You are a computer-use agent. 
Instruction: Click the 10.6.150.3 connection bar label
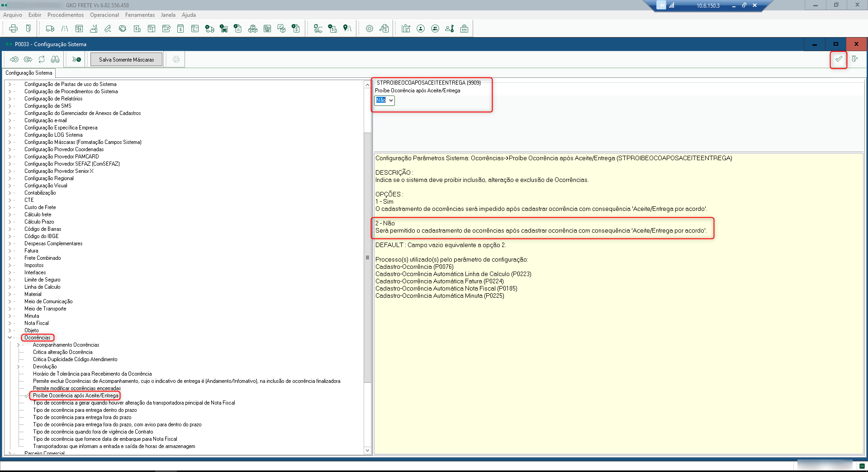point(708,6)
